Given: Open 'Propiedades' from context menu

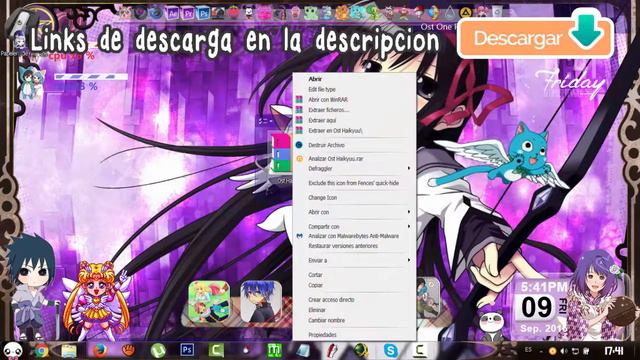Looking at the screenshot, I should [x=354, y=335].
